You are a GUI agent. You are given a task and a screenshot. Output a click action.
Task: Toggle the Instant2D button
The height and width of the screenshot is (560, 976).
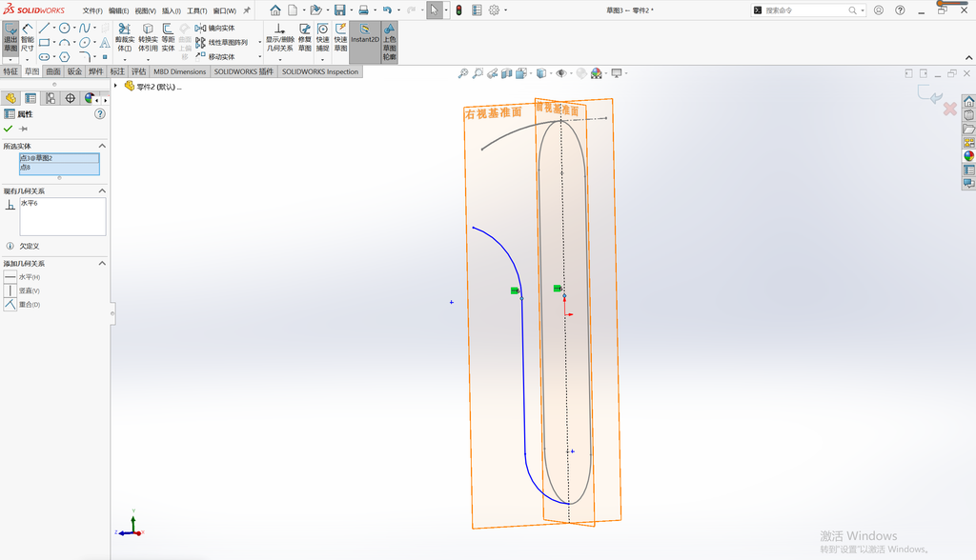[365, 33]
